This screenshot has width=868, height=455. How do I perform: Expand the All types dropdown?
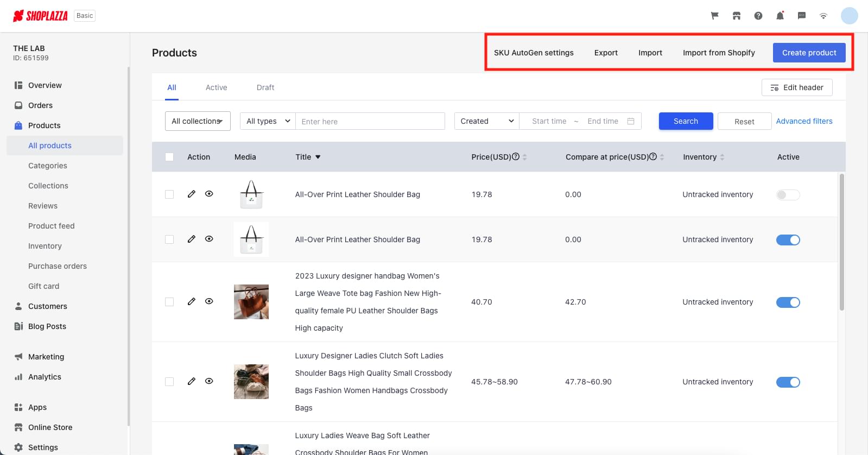click(268, 121)
